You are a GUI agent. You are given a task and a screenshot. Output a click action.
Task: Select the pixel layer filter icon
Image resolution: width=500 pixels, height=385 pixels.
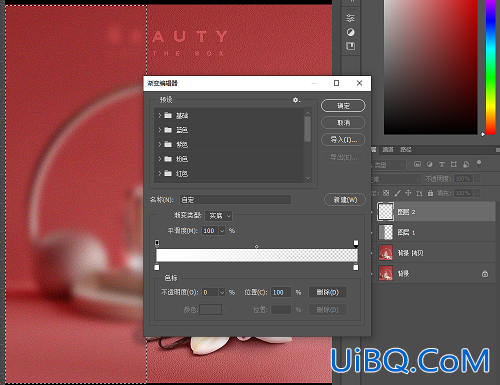[x=417, y=164]
